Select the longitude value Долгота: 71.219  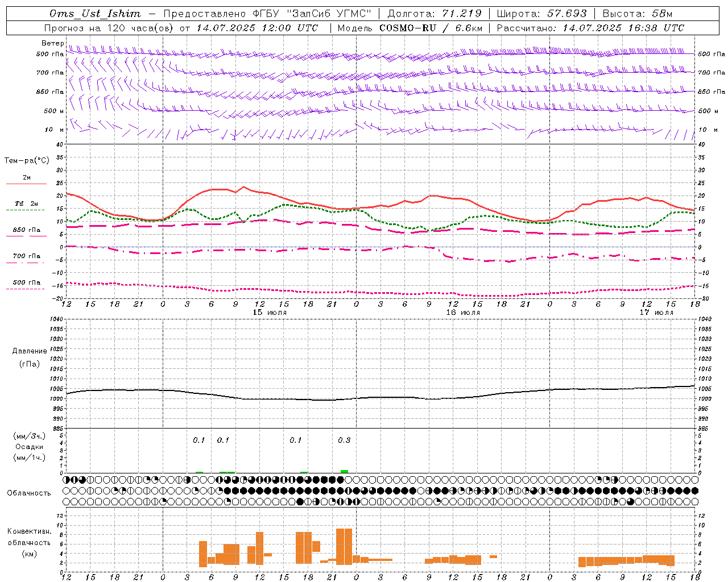(435, 14)
